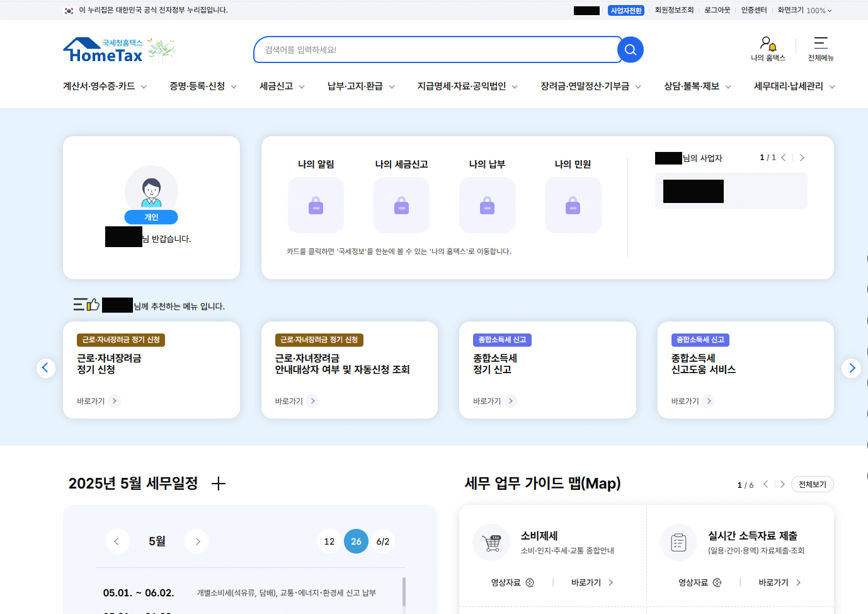This screenshot has width=868, height=614.
Task: Click the 나의 민원 lock icon
Action: [x=573, y=205]
